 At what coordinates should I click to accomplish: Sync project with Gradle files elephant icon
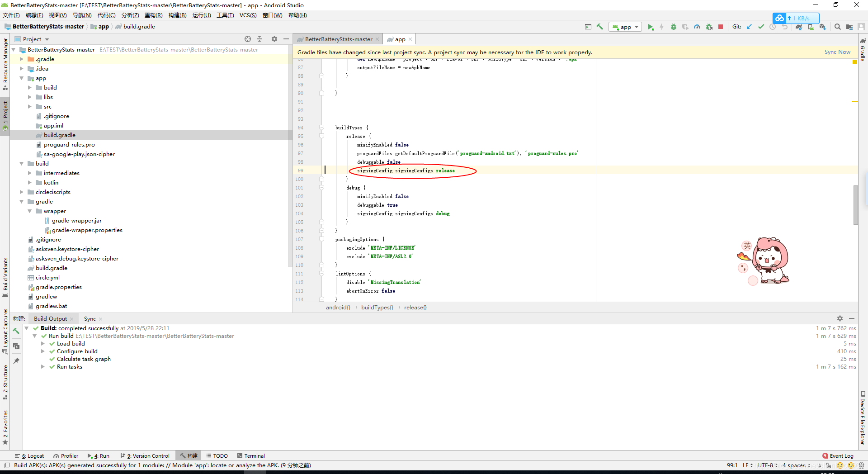point(799,27)
